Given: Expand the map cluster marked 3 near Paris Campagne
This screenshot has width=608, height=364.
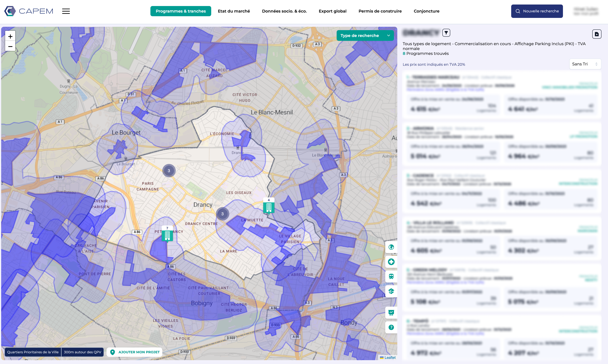Looking at the screenshot, I should (x=169, y=171).
